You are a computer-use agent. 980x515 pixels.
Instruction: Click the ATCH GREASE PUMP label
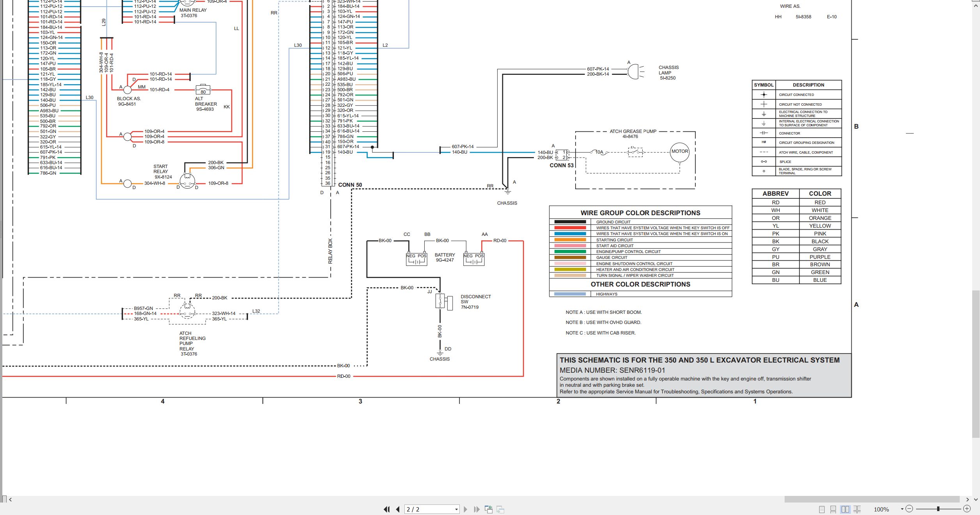633,131
